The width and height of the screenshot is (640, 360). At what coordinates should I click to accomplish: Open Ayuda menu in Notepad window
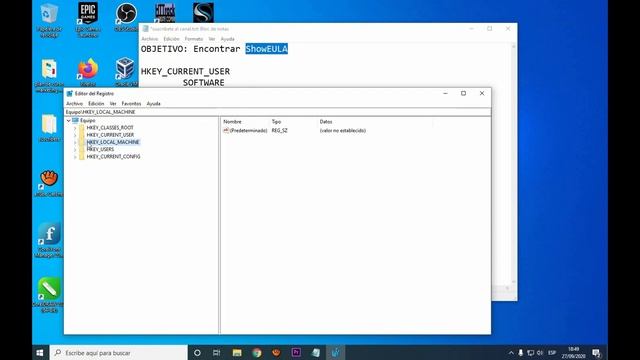[227, 39]
